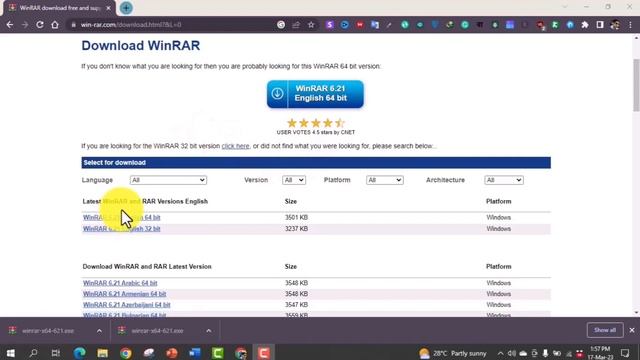Open WinRAR 6.21 English 64 bit link

click(x=122, y=218)
